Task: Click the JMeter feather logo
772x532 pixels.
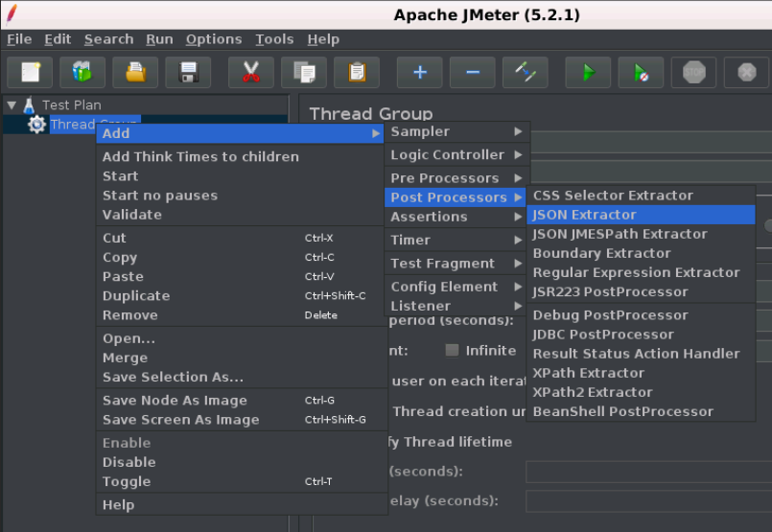Action: pyautogui.click(x=12, y=13)
